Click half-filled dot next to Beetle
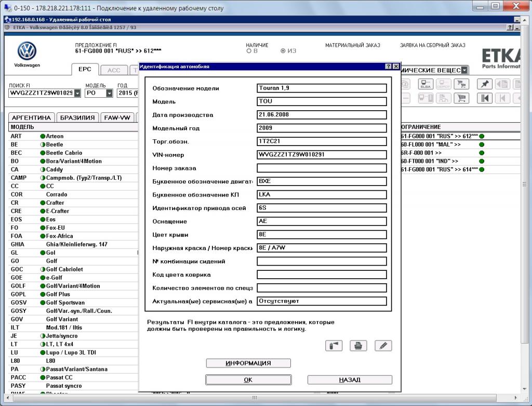The image size is (532, 406). [x=43, y=145]
